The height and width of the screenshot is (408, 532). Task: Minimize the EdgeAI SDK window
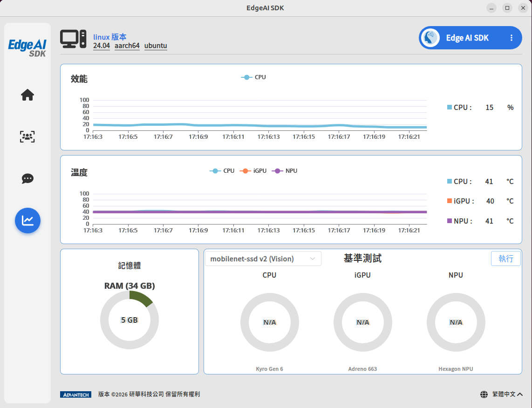pos(491,8)
